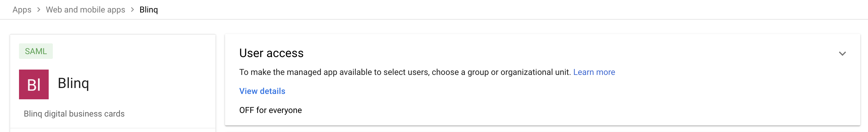Click the green SAML badge

point(36,51)
